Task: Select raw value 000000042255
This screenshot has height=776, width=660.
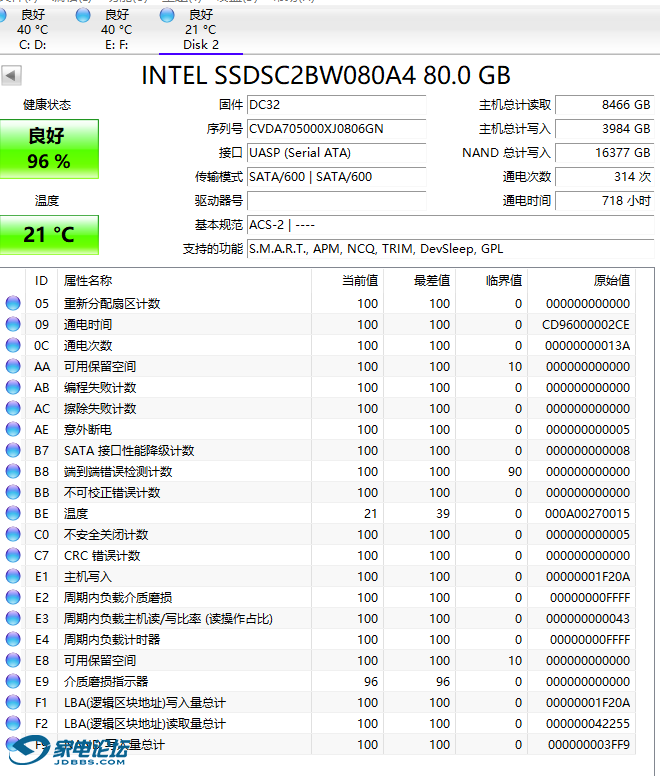Action: point(588,724)
